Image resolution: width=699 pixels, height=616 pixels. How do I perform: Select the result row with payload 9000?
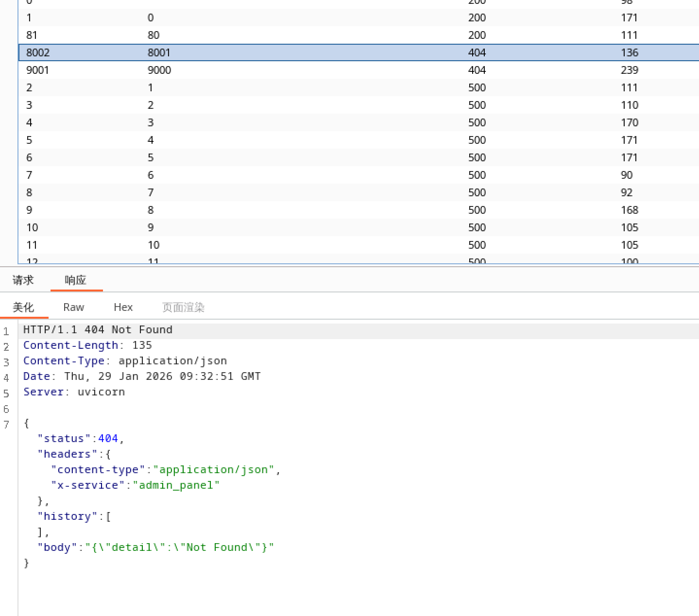point(159,70)
